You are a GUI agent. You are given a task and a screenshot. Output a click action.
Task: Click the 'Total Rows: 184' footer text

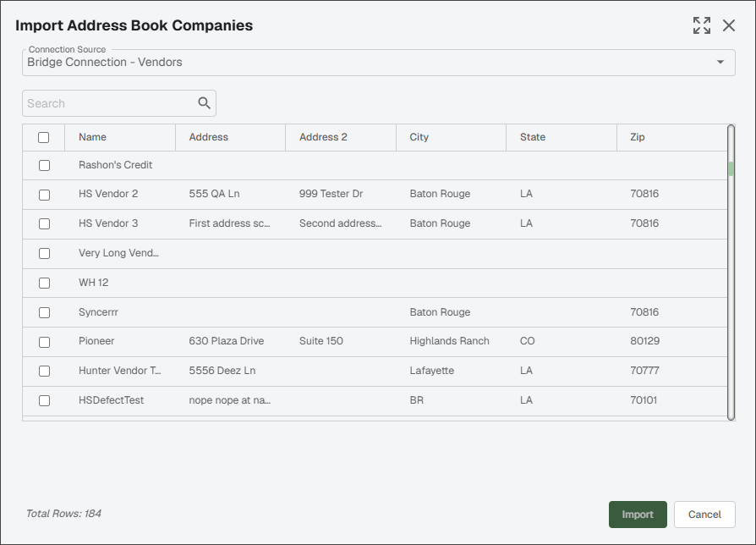click(63, 513)
